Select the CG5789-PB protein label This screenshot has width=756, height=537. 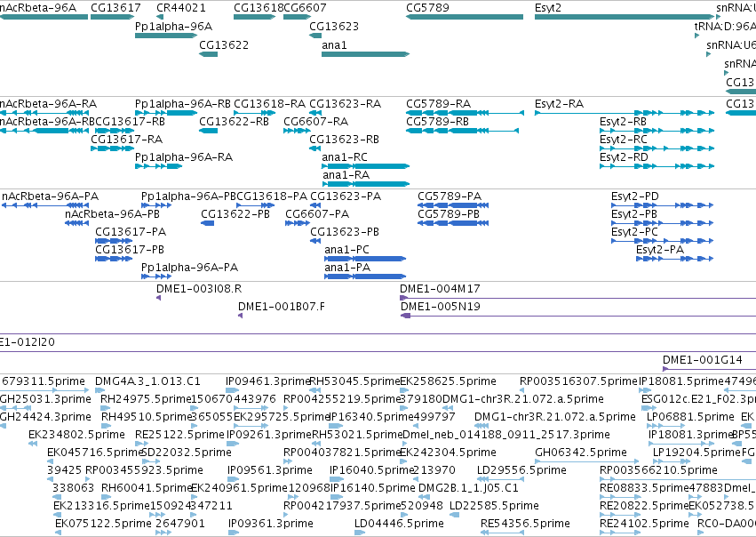(x=449, y=214)
